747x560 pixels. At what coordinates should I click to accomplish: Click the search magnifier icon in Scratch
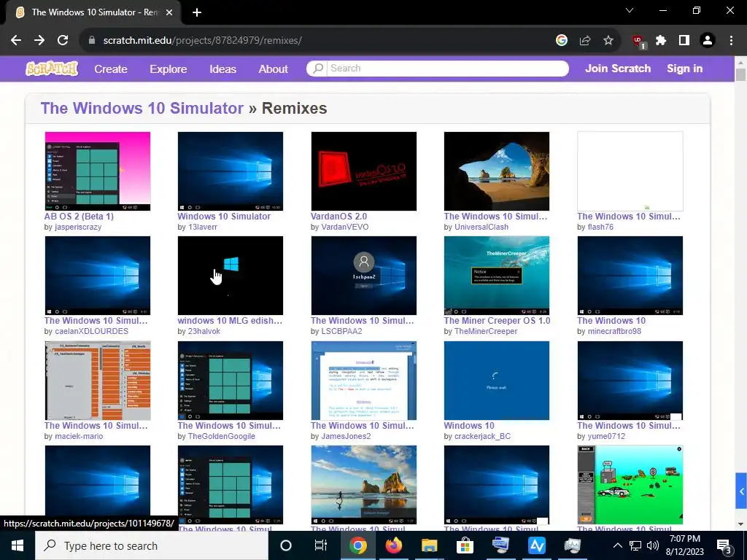point(318,68)
